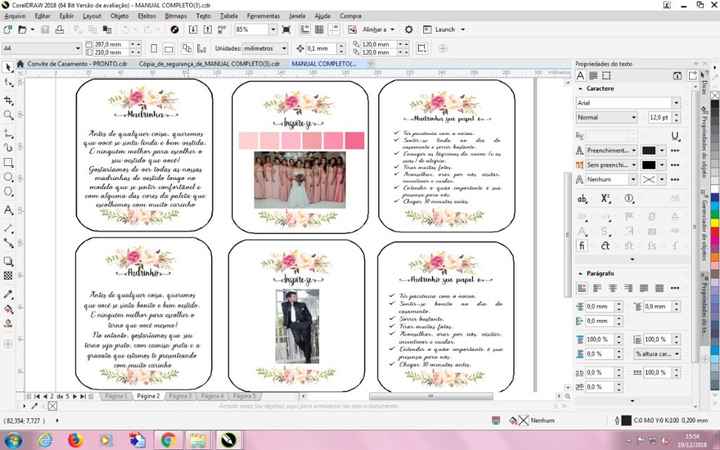Screen dimensions: 720x450
Task: Select the Crop tool
Action: point(8,101)
